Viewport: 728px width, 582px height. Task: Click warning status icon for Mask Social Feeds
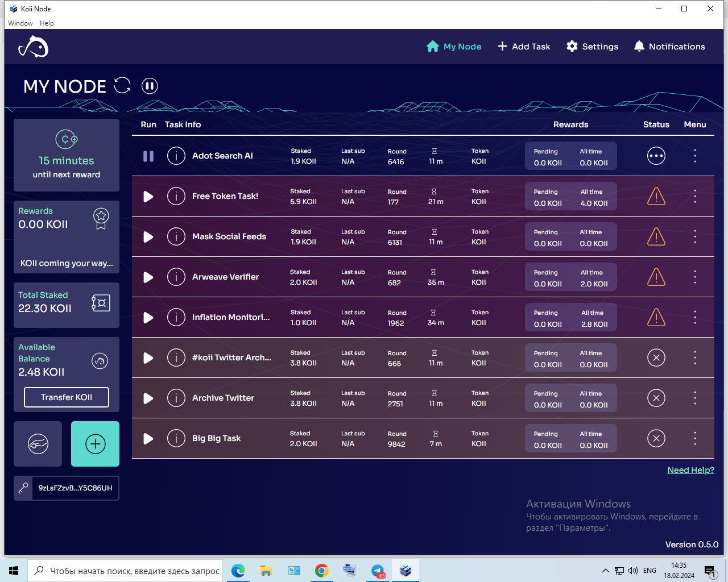(656, 236)
